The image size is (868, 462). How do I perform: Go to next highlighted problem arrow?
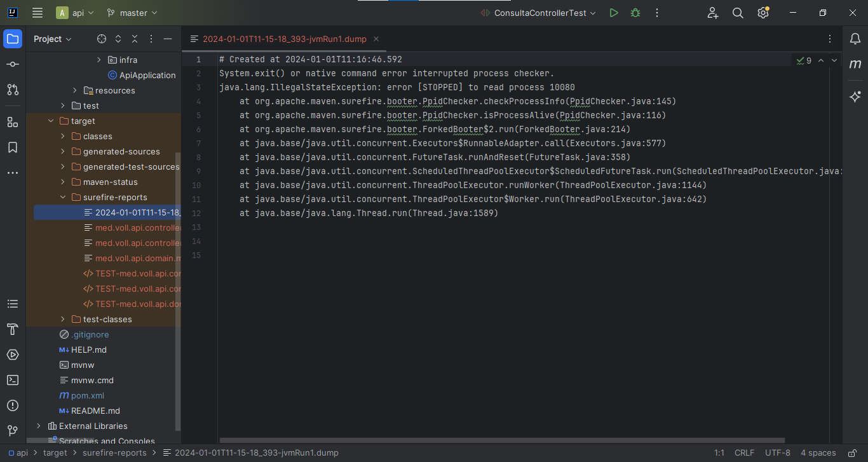coord(834,60)
